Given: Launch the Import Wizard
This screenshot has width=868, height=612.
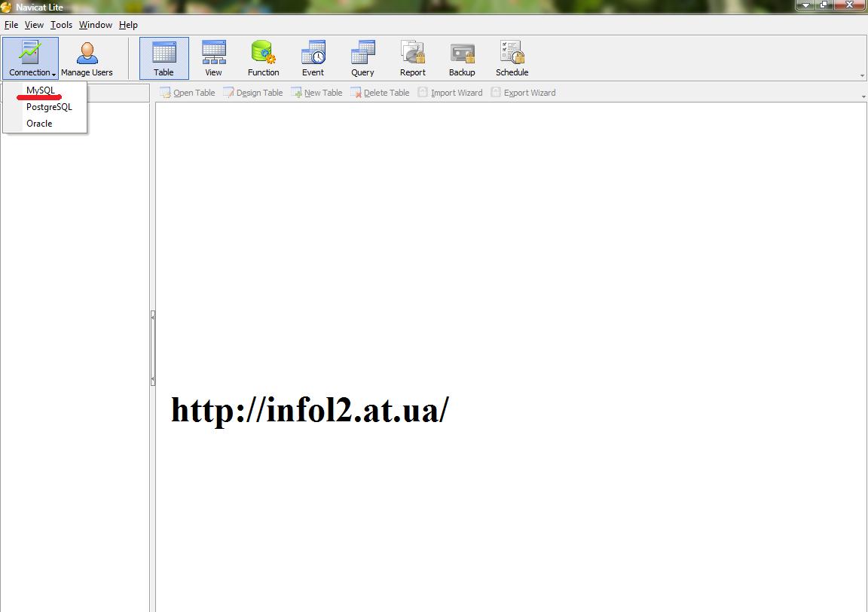Looking at the screenshot, I should coord(450,93).
